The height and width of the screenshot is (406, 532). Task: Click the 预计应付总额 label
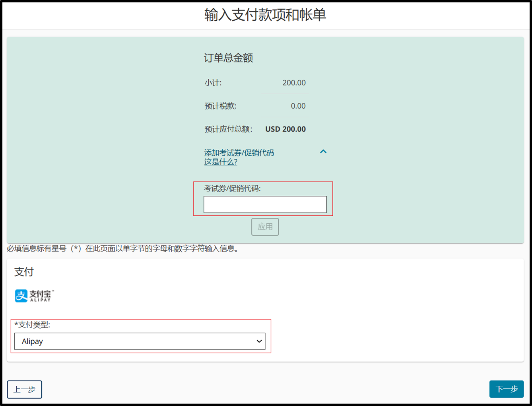click(x=228, y=129)
